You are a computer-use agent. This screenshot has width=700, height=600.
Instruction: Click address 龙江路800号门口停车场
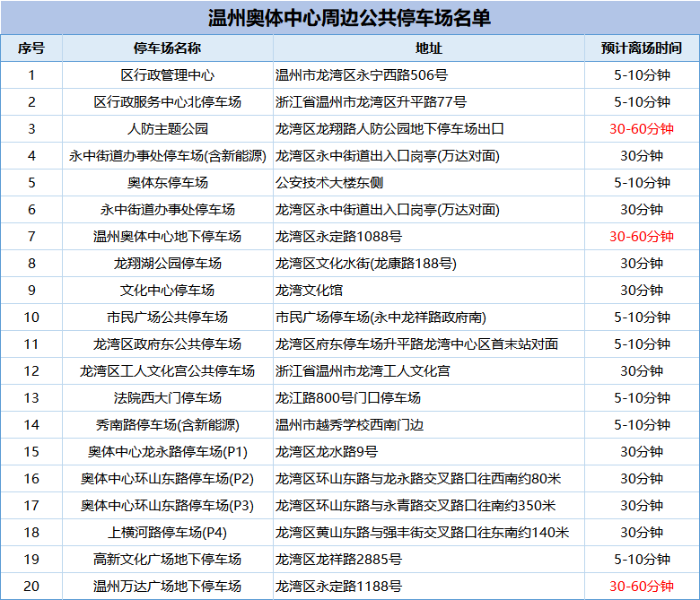pos(348,398)
